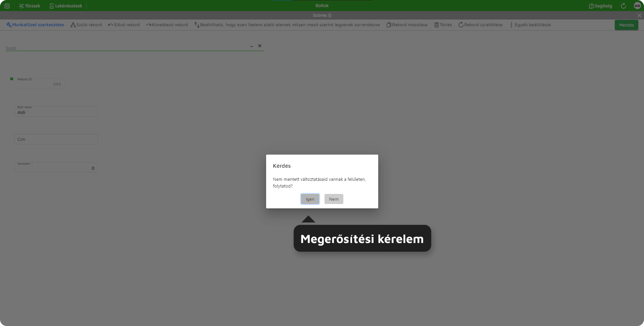Close the Szűrés panel
Viewport: 644px width, 326px height.
(x=639, y=15)
